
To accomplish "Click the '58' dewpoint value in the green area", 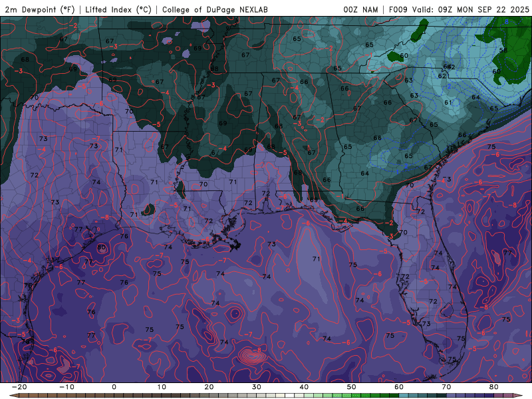I will coord(503,51).
